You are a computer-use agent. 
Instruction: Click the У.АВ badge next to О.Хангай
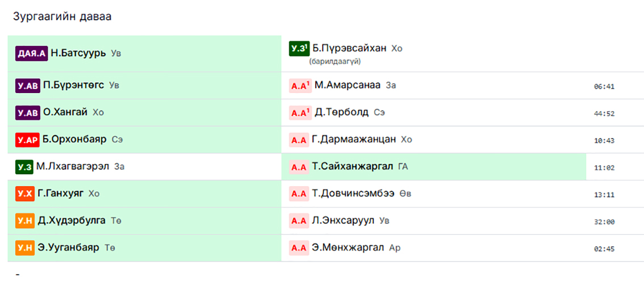pyautogui.click(x=28, y=113)
